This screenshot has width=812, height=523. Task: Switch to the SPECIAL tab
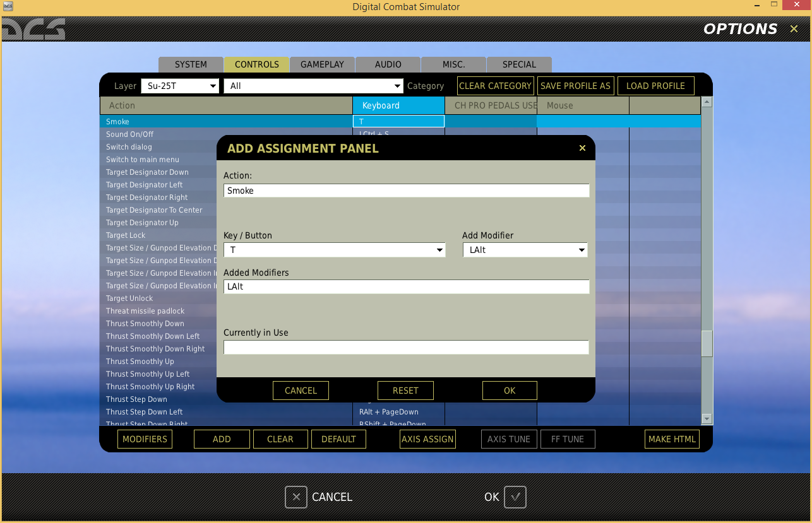520,64
